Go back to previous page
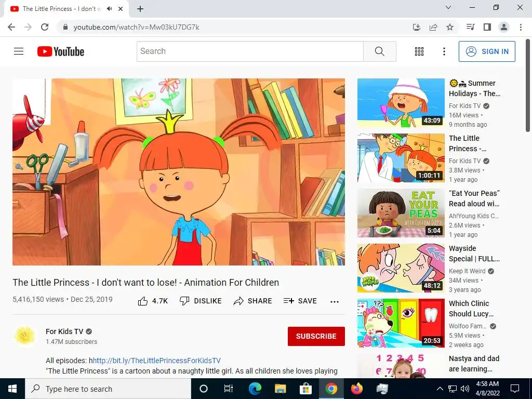The height and width of the screenshot is (399, 532). 11,27
